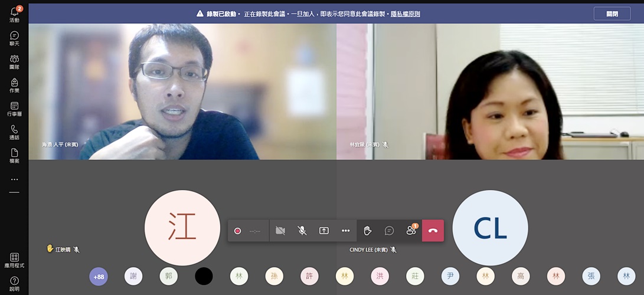Open 檔案 files in sidebar

pyautogui.click(x=14, y=156)
